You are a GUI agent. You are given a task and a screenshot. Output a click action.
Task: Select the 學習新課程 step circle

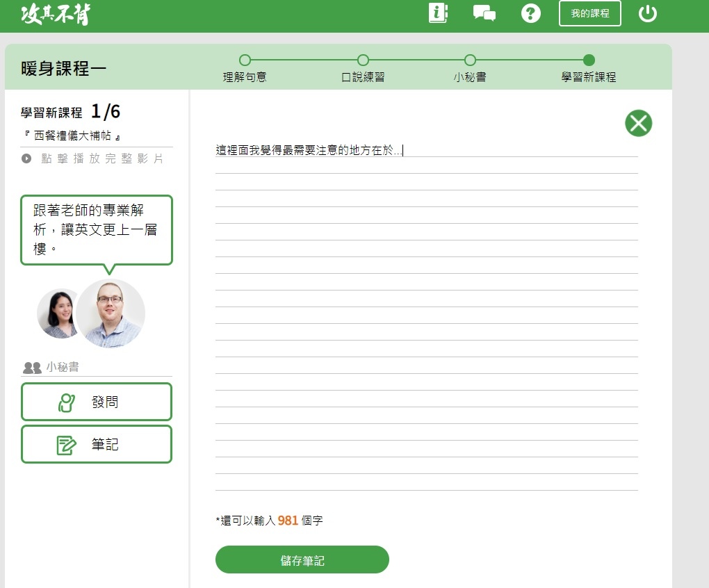point(589,60)
